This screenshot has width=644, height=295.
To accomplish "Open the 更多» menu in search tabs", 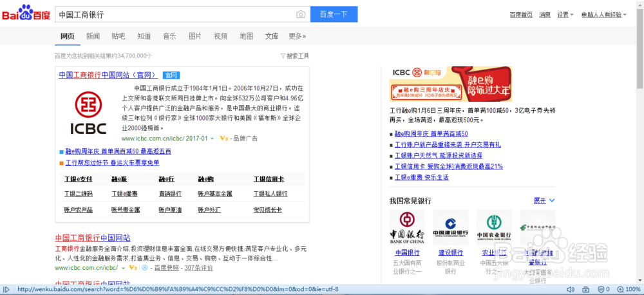I will pyautogui.click(x=297, y=36).
